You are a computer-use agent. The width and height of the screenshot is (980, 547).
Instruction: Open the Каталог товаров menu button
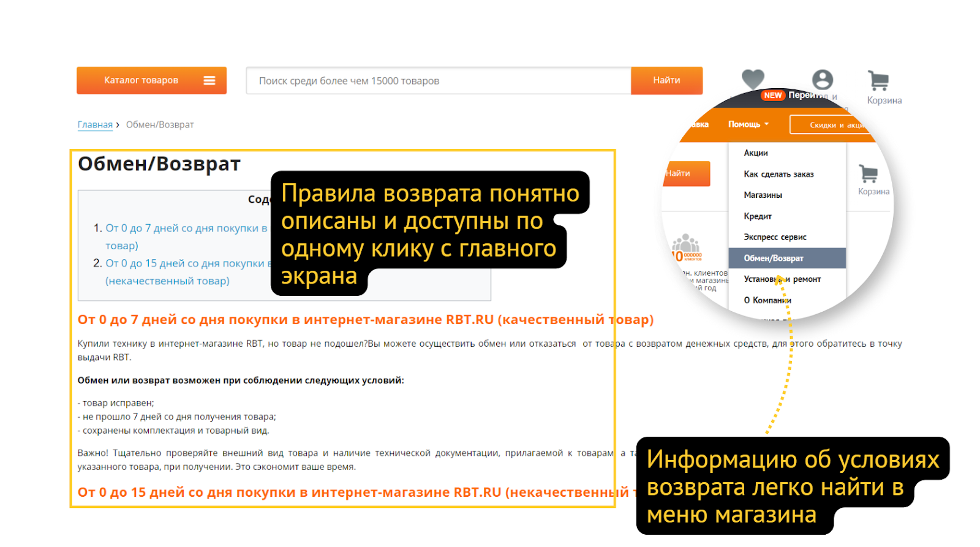pos(151,80)
